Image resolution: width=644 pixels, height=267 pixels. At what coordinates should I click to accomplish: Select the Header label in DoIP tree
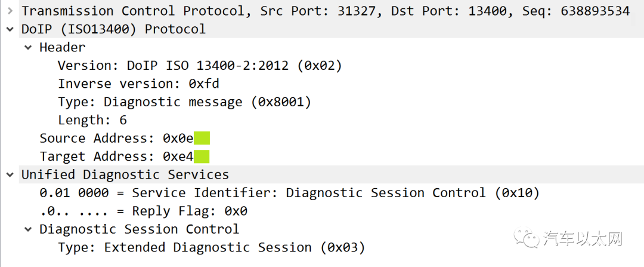tap(63, 47)
